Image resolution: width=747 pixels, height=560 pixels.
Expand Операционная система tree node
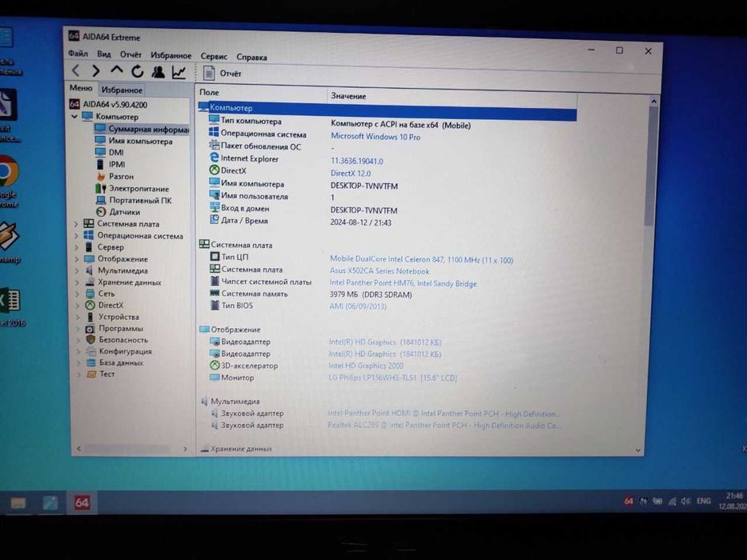pyautogui.click(x=76, y=236)
